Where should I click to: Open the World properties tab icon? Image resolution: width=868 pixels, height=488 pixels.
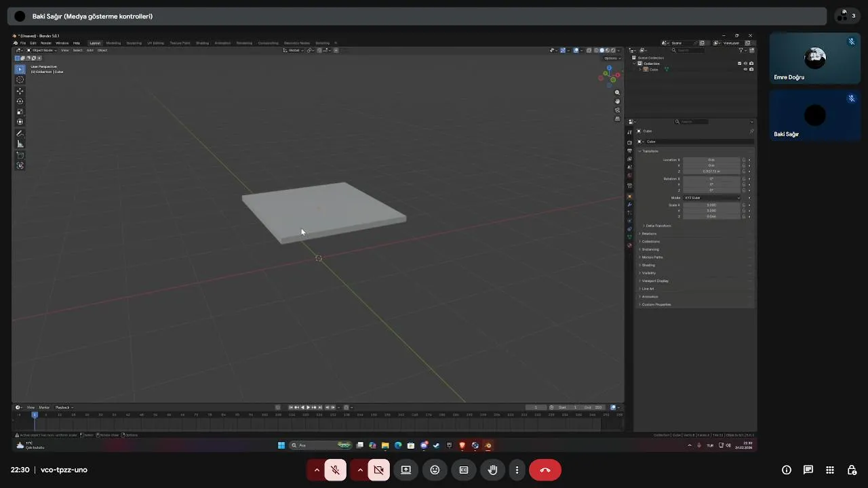(x=629, y=176)
